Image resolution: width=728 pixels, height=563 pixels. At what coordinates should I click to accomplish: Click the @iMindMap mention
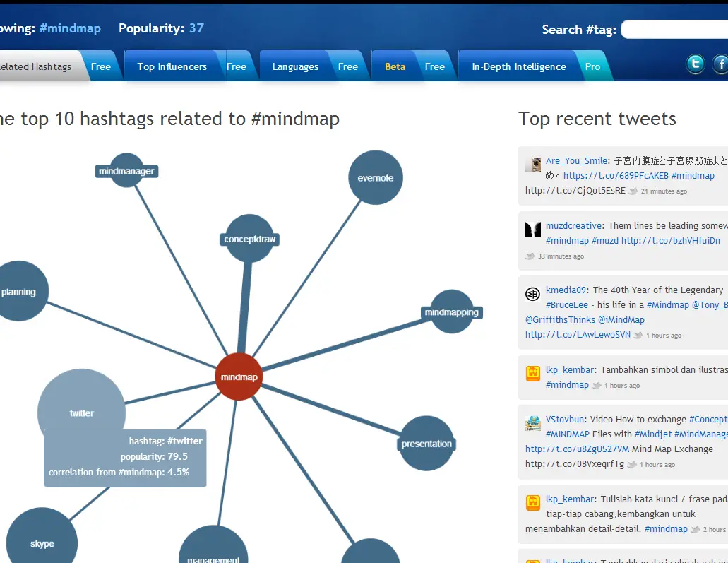click(x=621, y=319)
